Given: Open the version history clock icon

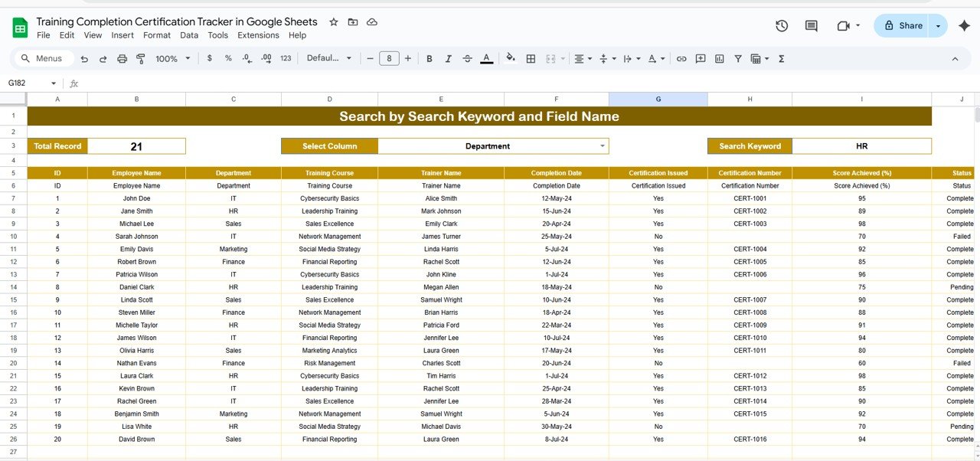Looking at the screenshot, I should tap(782, 26).
